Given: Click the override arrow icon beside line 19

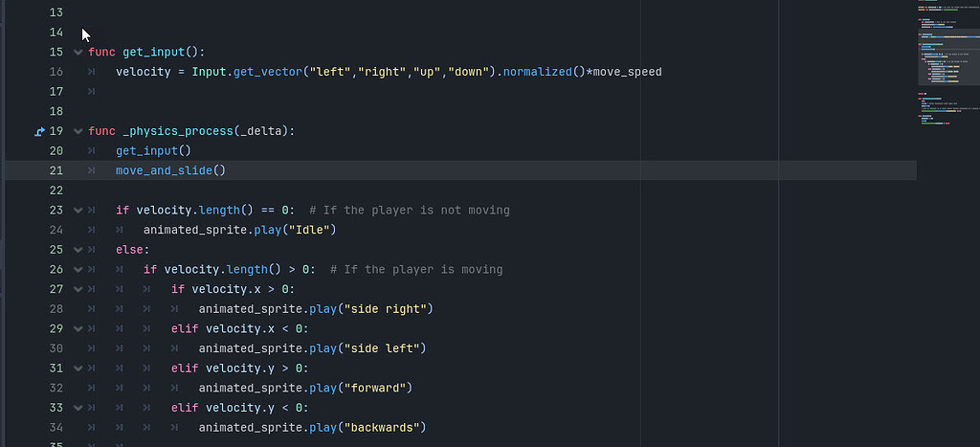Looking at the screenshot, I should (x=39, y=131).
